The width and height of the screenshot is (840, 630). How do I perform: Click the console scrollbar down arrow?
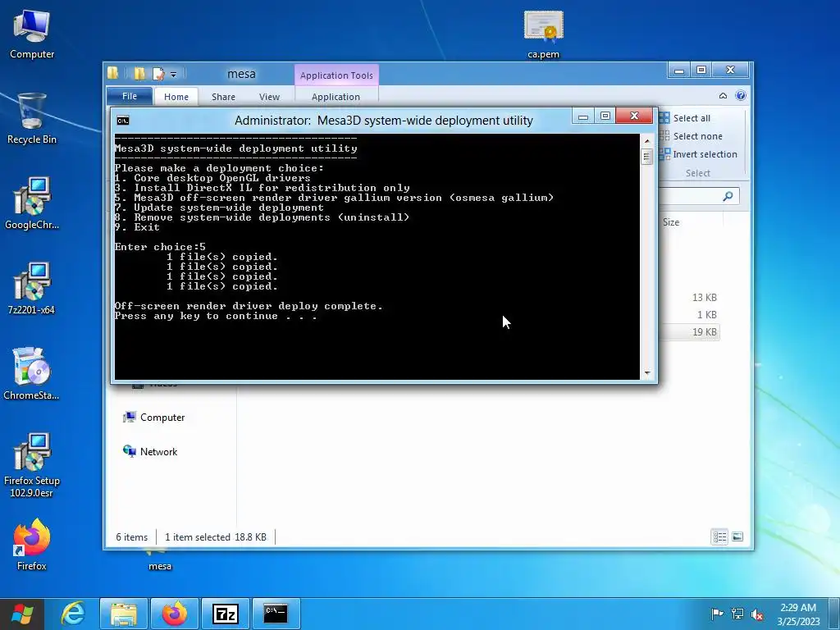646,373
